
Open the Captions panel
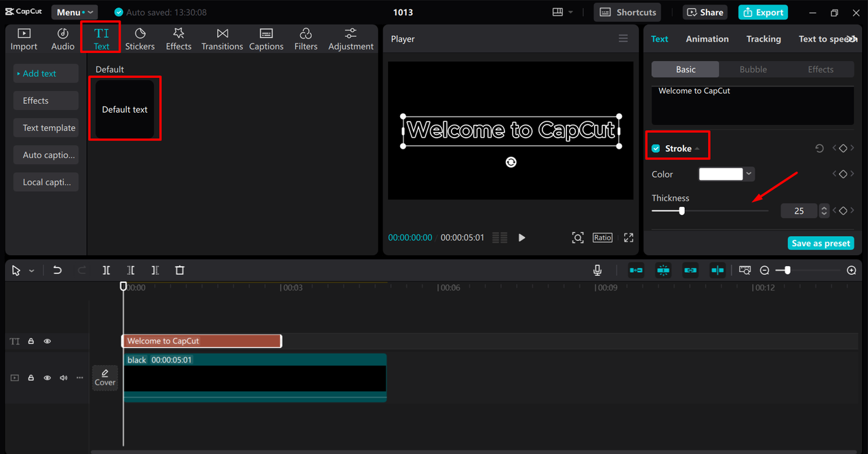(x=266, y=39)
